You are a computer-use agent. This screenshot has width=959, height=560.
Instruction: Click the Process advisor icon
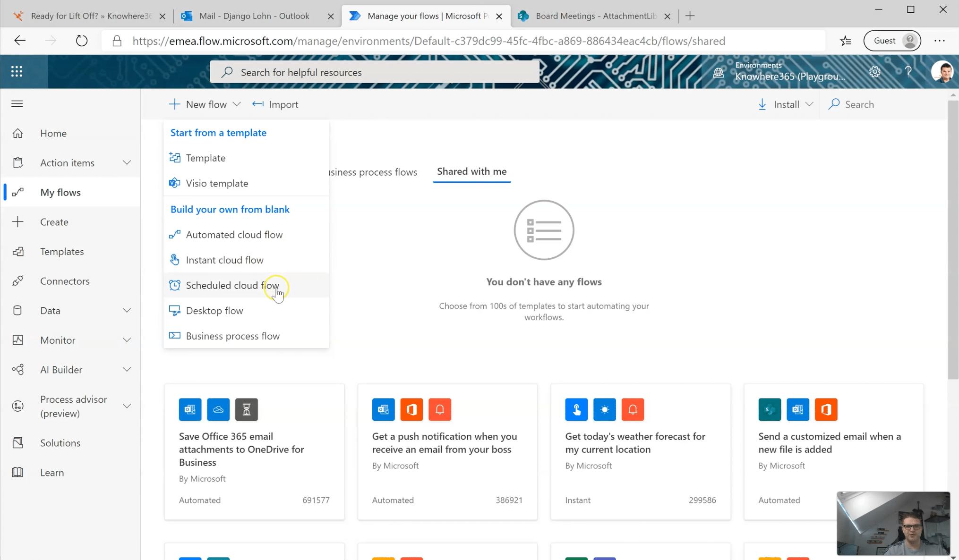[x=18, y=406]
